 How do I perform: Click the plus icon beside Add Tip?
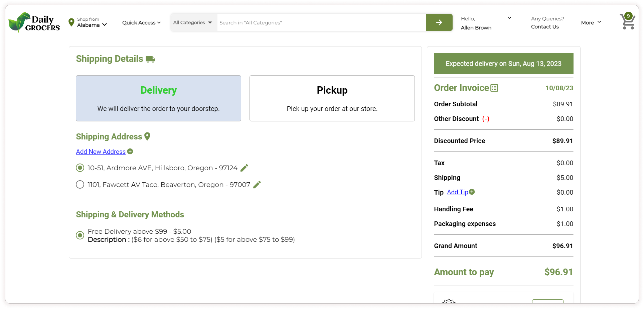point(472,192)
